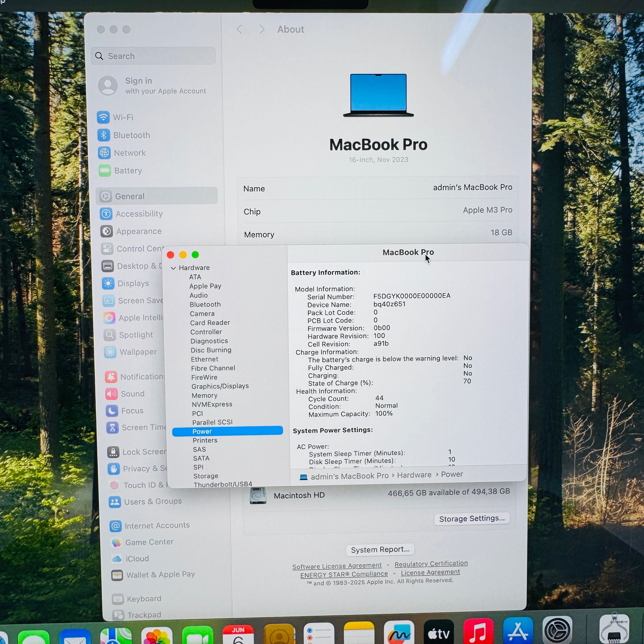
Task: Select Disc Burning in hardware list
Action: (x=211, y=350)
